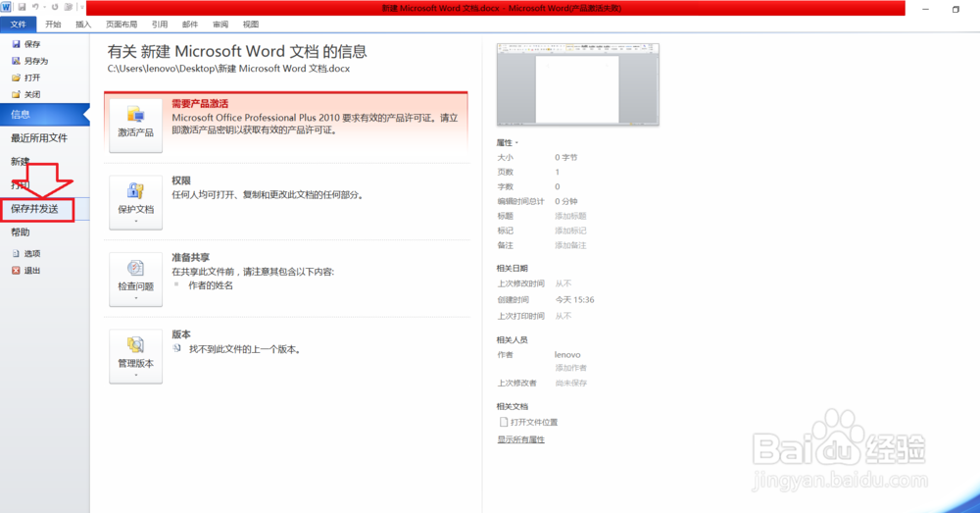Click the Word application icon in title bar
Viewport: 980px width, 513px height.
6,7
